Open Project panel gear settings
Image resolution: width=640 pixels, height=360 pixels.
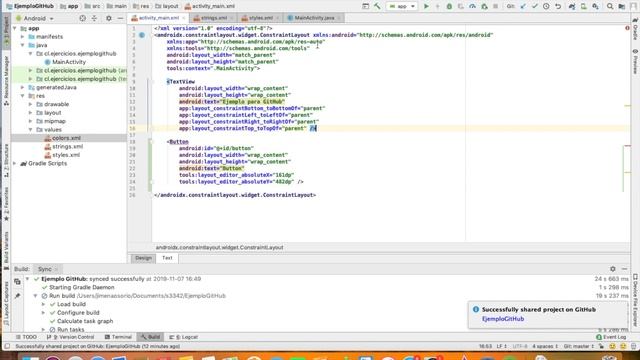[109, 18]
